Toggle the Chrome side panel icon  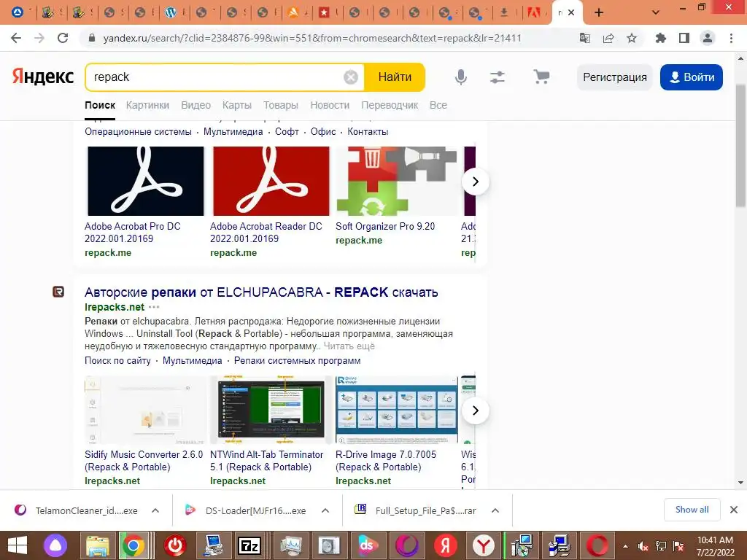tap(684, 38)
